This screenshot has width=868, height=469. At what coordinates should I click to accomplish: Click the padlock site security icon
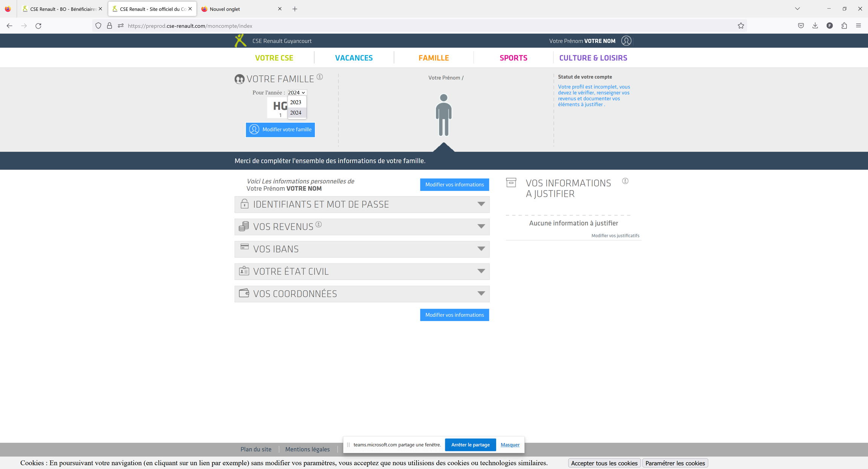[109, 26]
